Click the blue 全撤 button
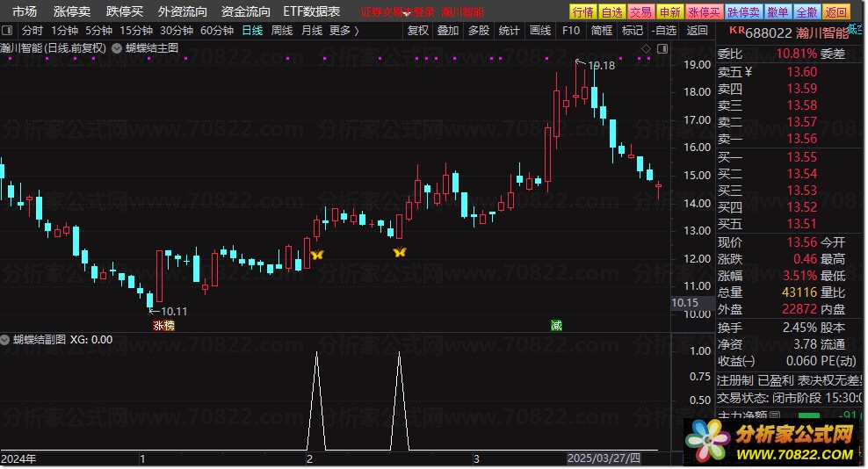The image size is (868, 469). pos(807,12)
